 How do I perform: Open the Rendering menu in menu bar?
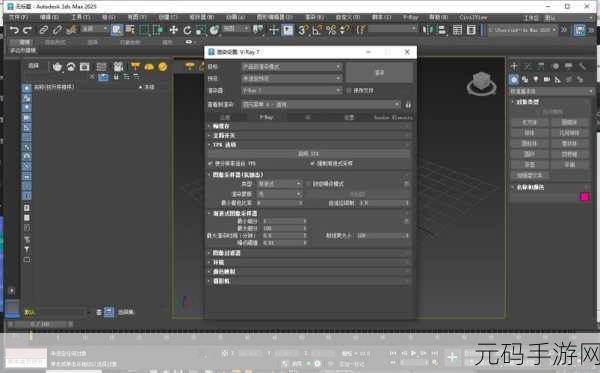click(x=315, y=17)
